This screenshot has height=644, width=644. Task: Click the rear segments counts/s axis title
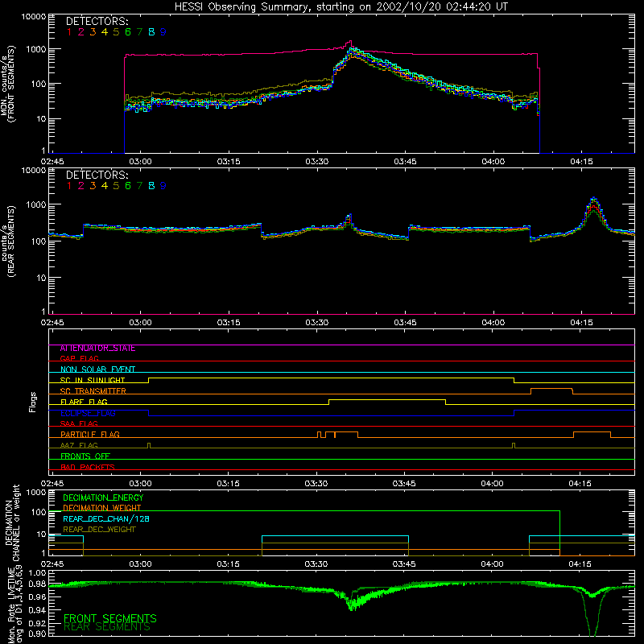click(x=8, y=242)
